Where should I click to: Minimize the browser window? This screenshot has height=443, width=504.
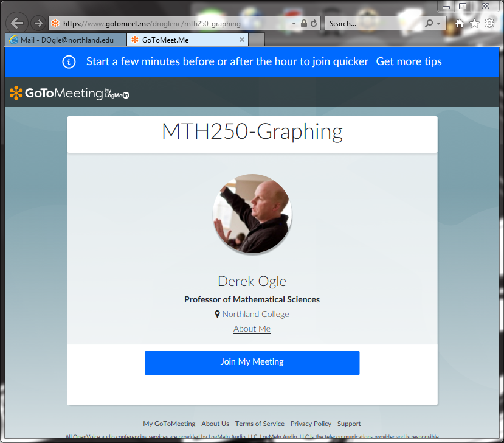coord(446,6)
